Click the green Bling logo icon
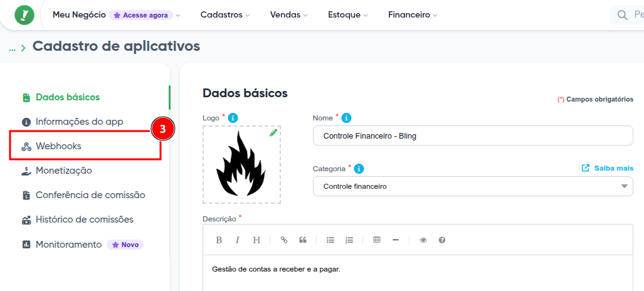Screen dimensions: 644x291 click(24, 14)
